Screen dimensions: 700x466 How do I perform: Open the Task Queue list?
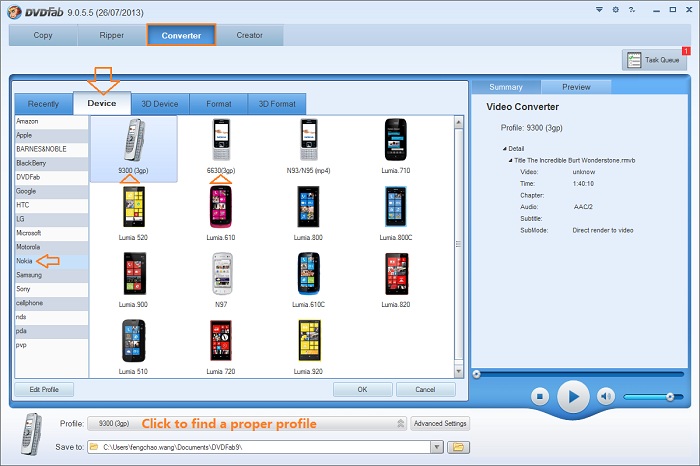(654, 60)
